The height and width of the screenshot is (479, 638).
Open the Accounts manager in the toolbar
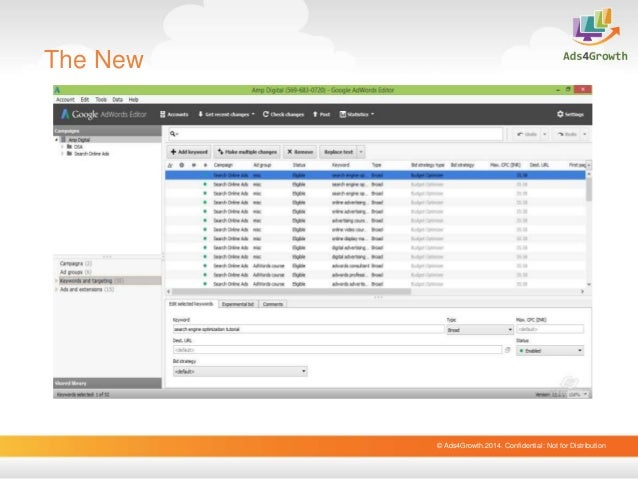pos(174,114)
